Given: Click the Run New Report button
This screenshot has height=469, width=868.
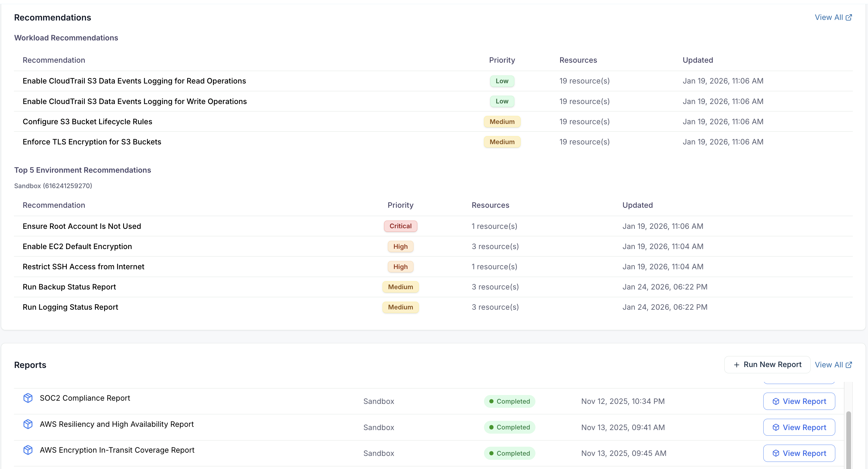Looking at the screenshot, I should 767,365.
